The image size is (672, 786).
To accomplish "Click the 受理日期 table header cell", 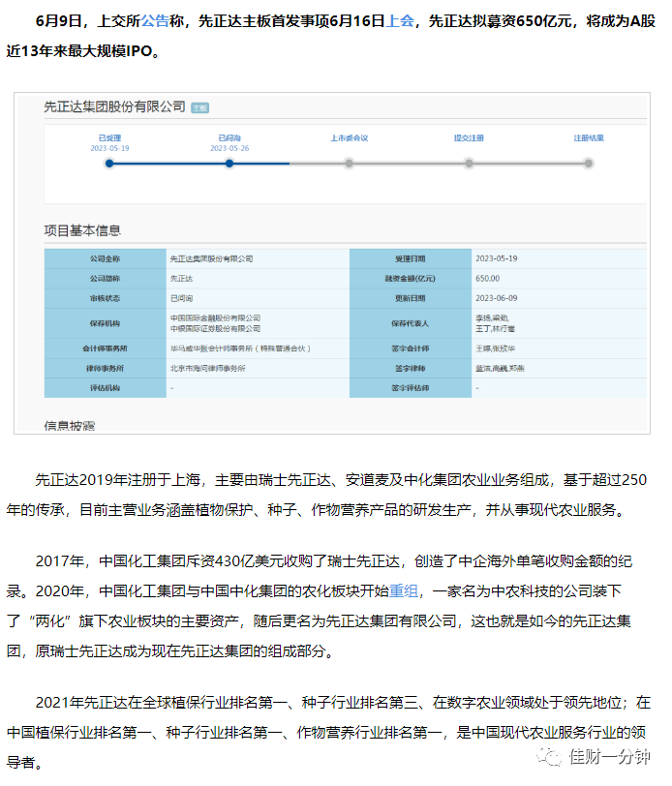I will [x=411, y=258].
